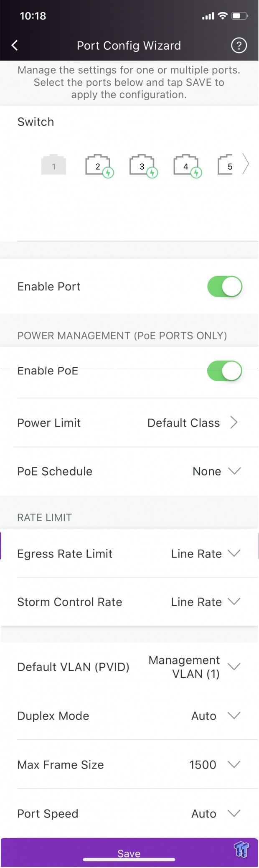Tap the purple Save button
The height and width of the screenshot is (868, 259).
(x=129, y=853)
